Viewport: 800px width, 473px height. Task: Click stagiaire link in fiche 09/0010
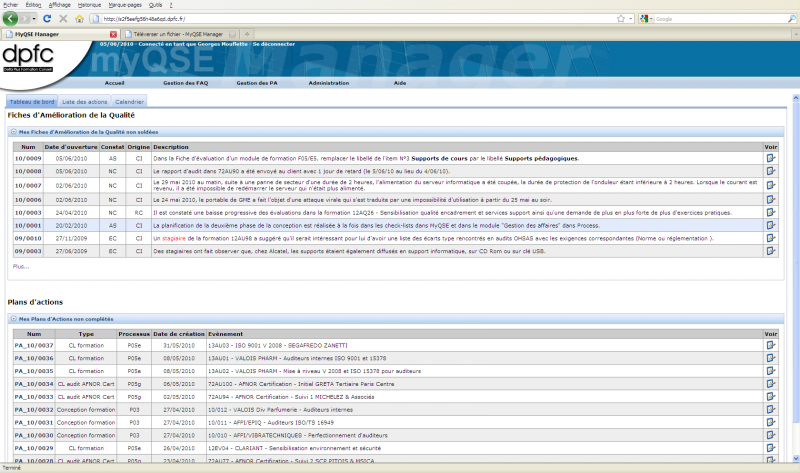(x=174, y=238)
